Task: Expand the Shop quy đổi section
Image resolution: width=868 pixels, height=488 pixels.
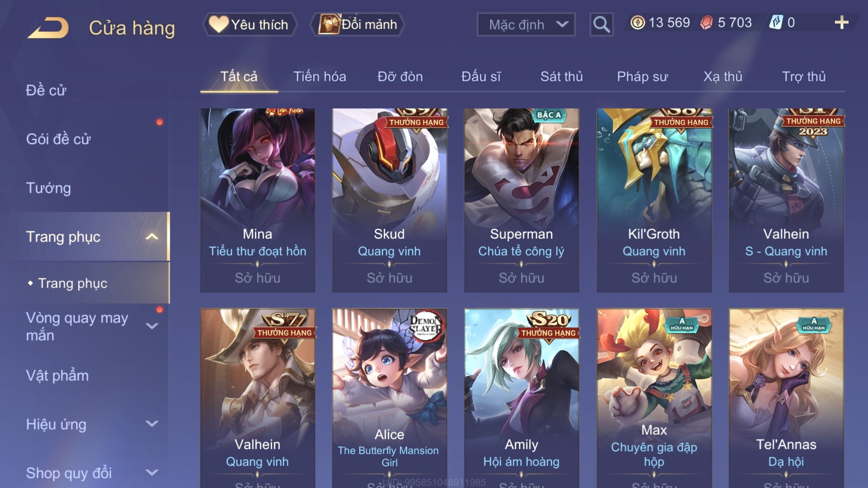Action: click(152, 472)
